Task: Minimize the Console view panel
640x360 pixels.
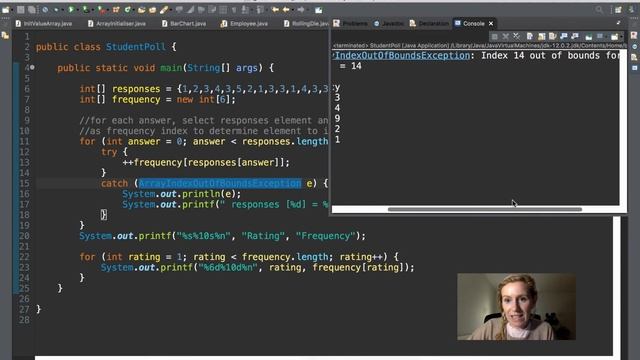Action: click(618, 23)
